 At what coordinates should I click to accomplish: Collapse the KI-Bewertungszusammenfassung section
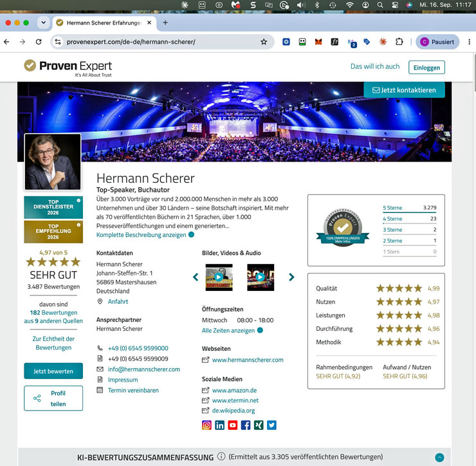point(439,457)
